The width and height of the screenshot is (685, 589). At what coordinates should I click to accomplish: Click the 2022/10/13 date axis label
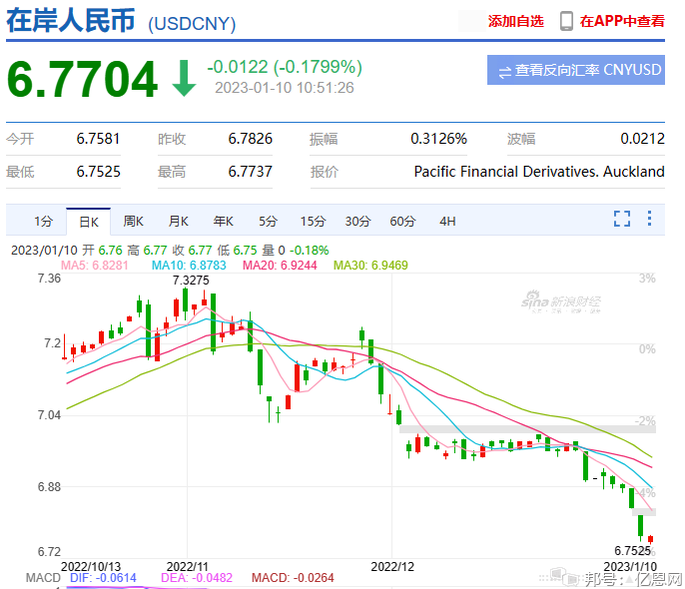click(x=91, y=567)
